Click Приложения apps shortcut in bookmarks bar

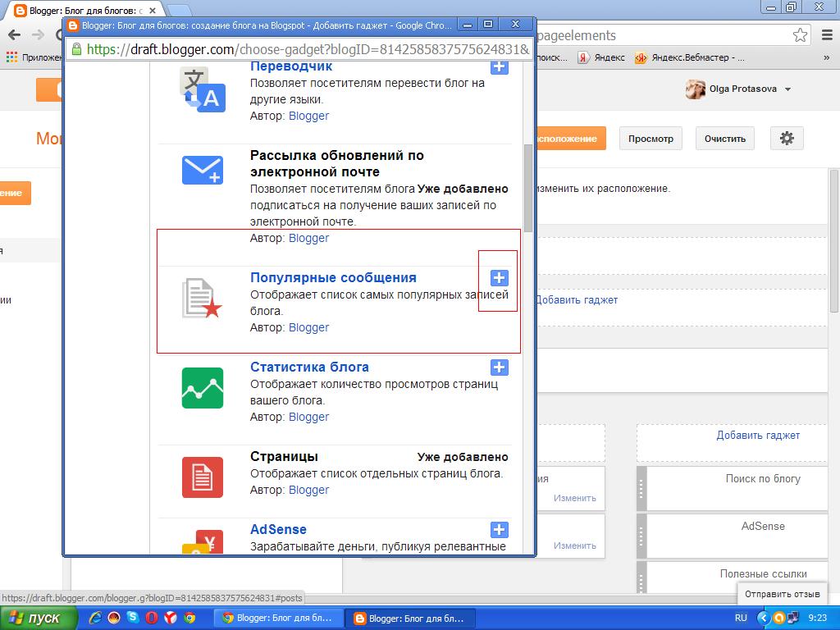(x=34, y=57)
